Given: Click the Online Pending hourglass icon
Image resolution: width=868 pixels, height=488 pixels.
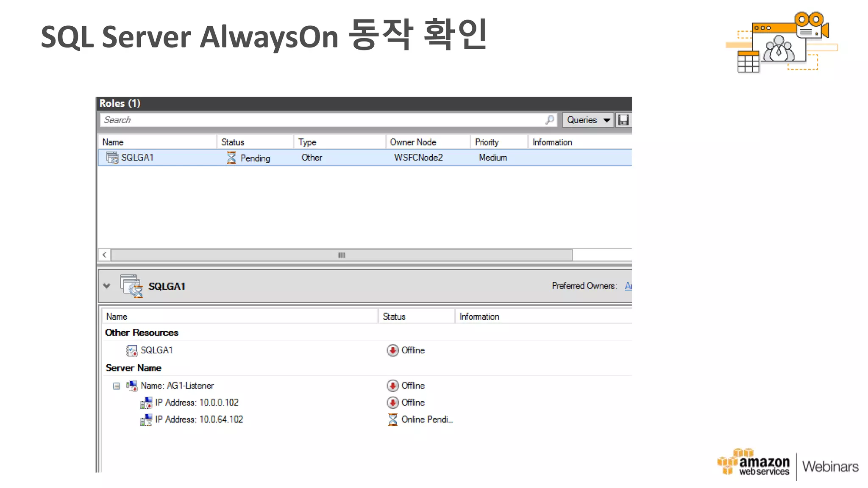Looking at the screenshot, I should (392, 419).
